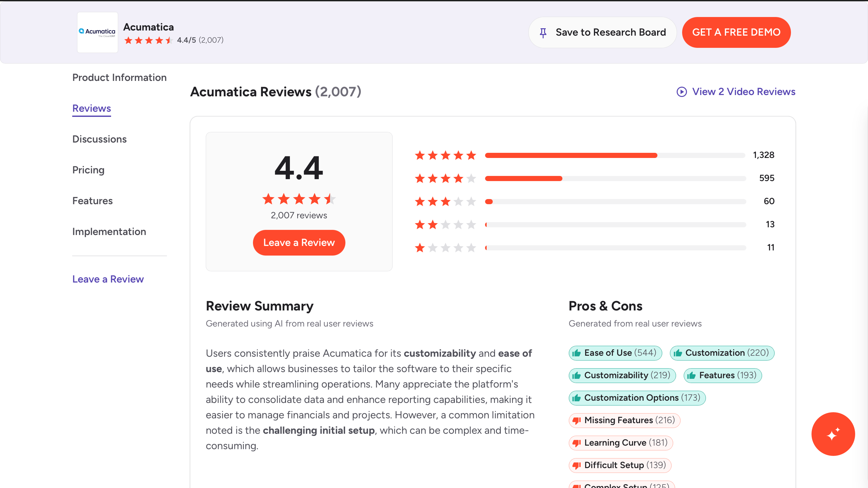Click header star rating beside 4.4/5
This screenshot has height=488, width=868.
148,40
